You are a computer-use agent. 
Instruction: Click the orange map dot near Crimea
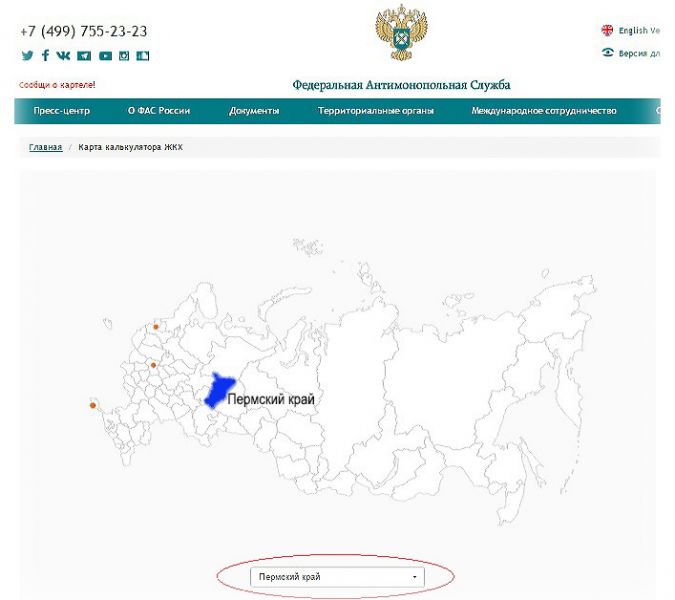tap(93, 405)
